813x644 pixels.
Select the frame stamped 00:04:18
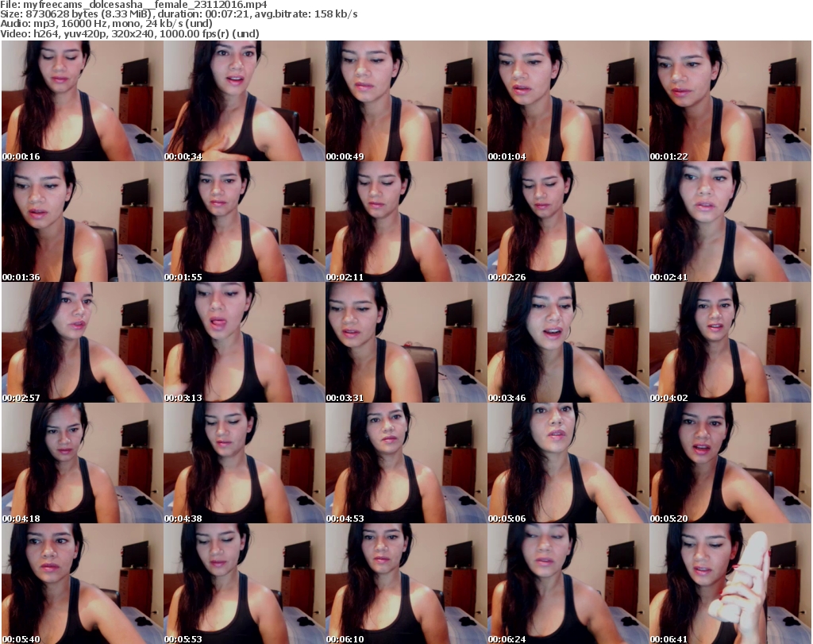83,463
